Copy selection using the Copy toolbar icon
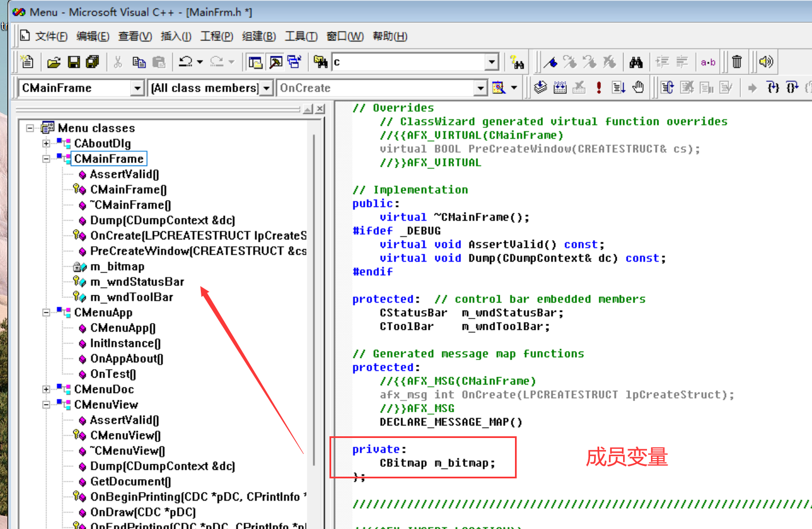The image size is (812, 529). pyautogui.click(x=138, y=62)
